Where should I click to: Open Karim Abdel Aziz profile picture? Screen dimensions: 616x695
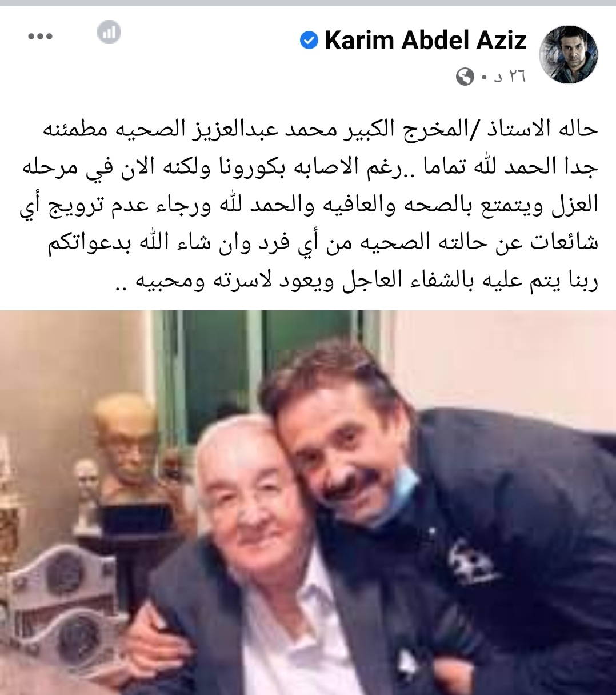[x=569, y=54]
